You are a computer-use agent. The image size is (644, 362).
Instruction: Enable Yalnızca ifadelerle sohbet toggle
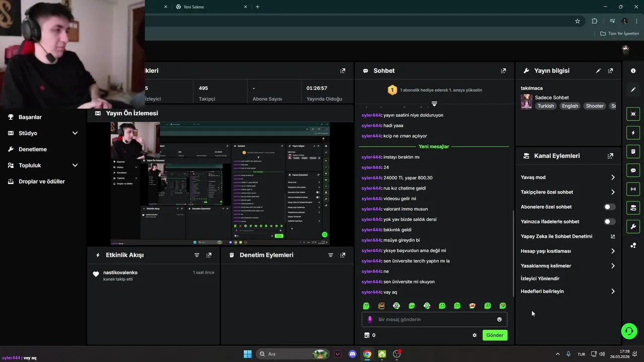tap(609, 222)
